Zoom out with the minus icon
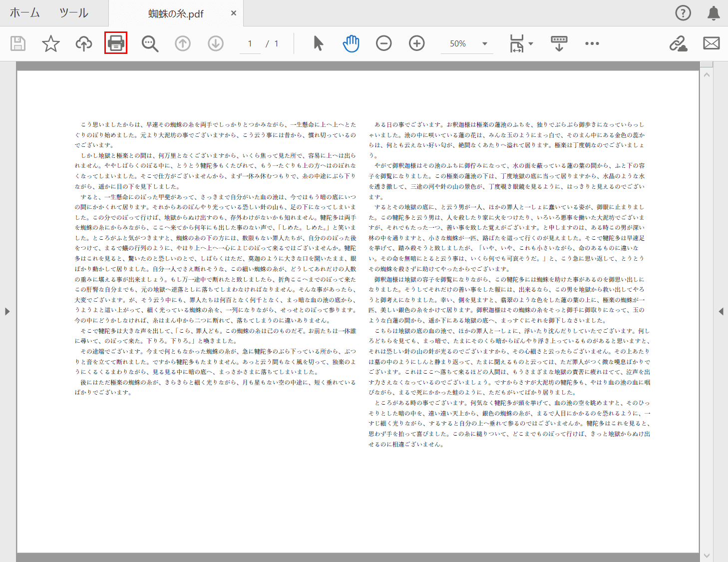 coord(383,43)
